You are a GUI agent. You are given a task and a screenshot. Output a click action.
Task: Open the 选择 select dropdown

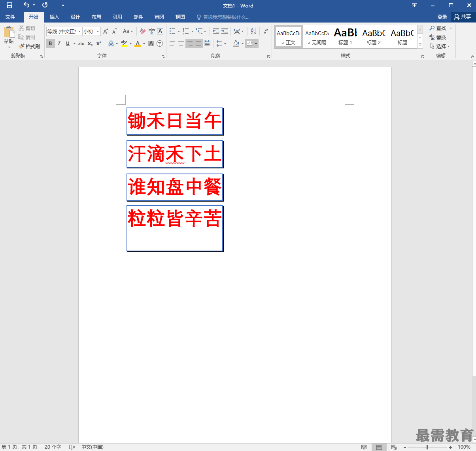440,47
